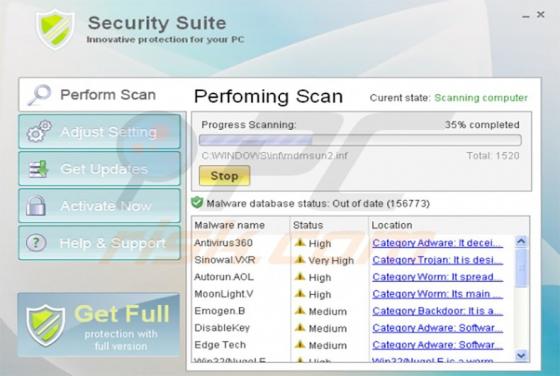Select the DisableKey malware name
This screenshot has height=376, width=560.
(x=222, y=328)
